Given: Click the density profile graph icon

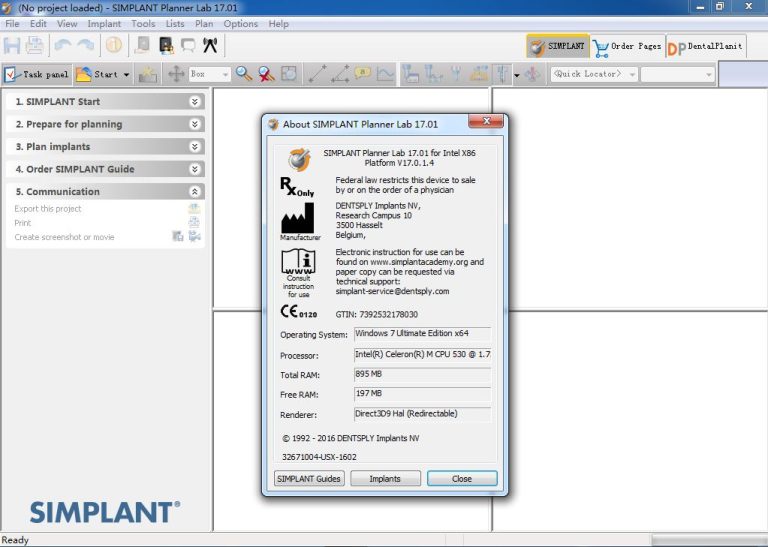Looking at the screenshot, I should coord(385,74).
